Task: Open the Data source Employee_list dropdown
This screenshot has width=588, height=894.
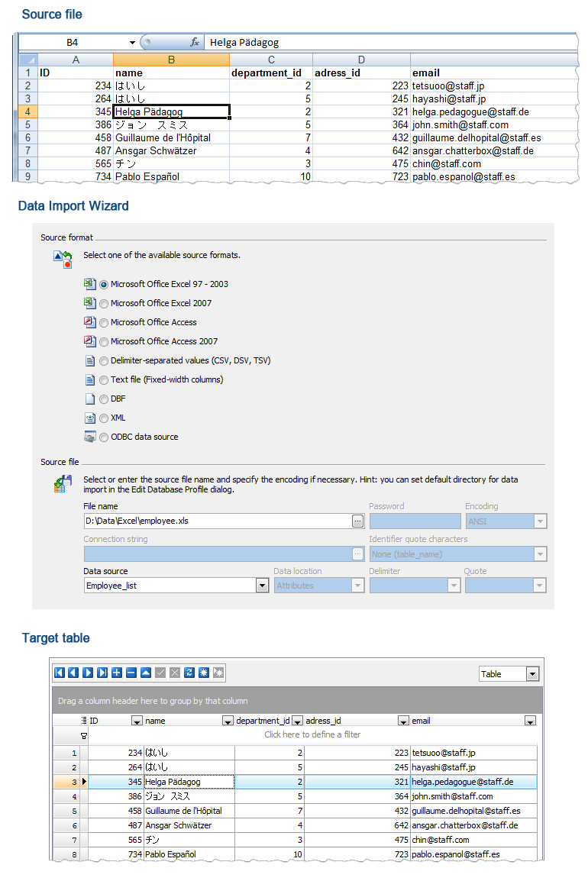Action: point(262,586)
